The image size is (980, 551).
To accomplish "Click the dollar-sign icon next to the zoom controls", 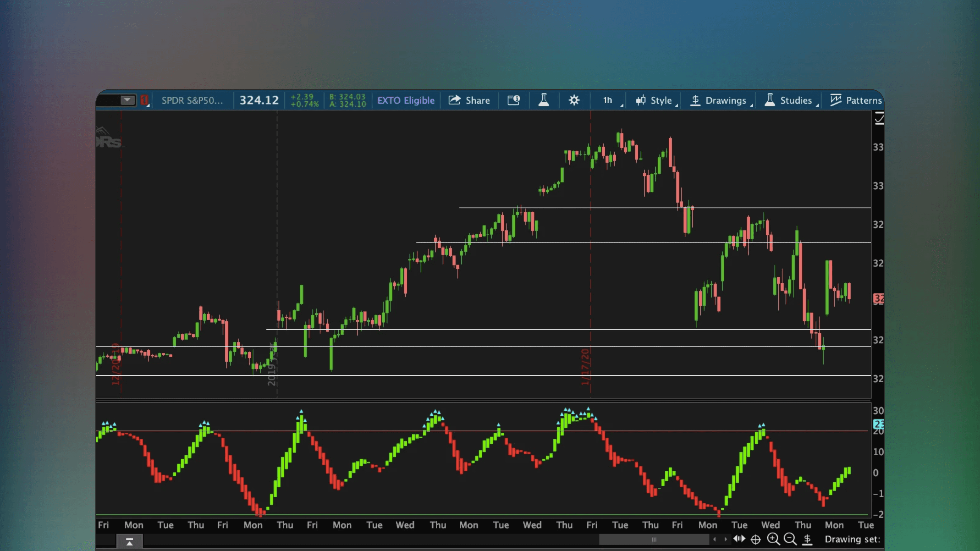I will coord(807,539).
